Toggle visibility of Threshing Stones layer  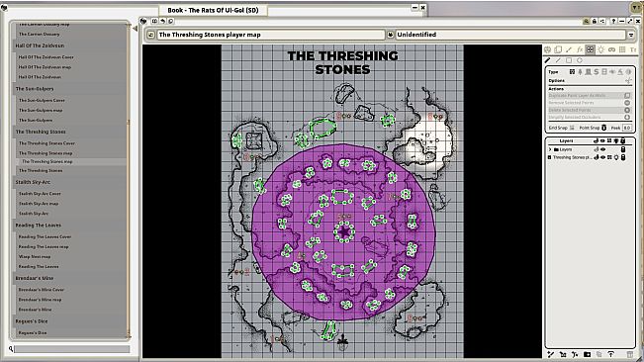(602, 157)
